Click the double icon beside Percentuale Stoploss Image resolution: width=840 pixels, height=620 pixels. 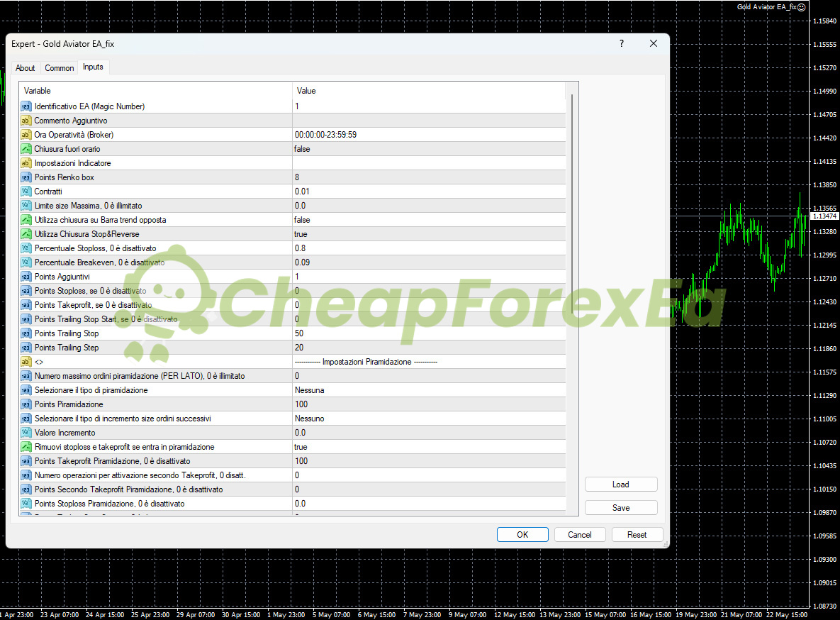pos(26,248)
